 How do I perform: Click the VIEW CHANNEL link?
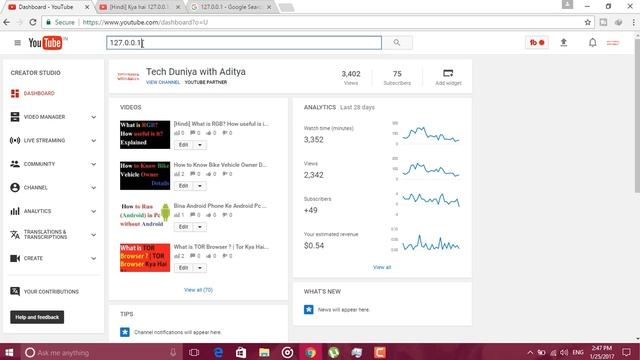click(163, 82)
